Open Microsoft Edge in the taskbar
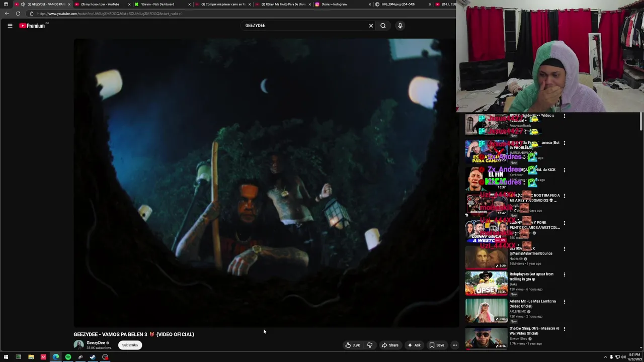 coord(55,357)
